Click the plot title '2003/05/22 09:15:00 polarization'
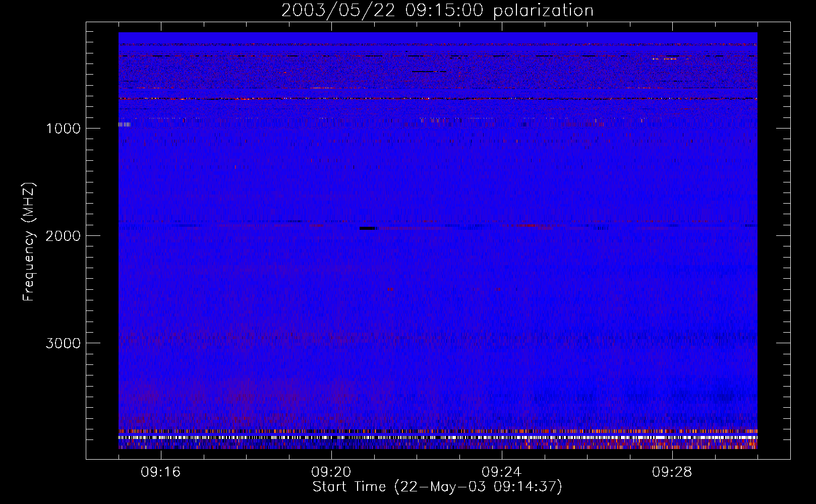 [437, 11]
